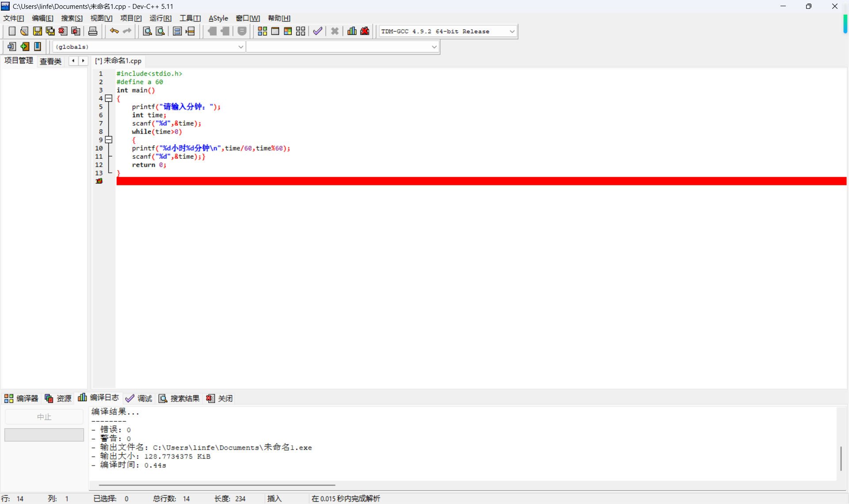Expand the (globals) scope dropdown
Viewport: 849px width, 504px height.
241,47
